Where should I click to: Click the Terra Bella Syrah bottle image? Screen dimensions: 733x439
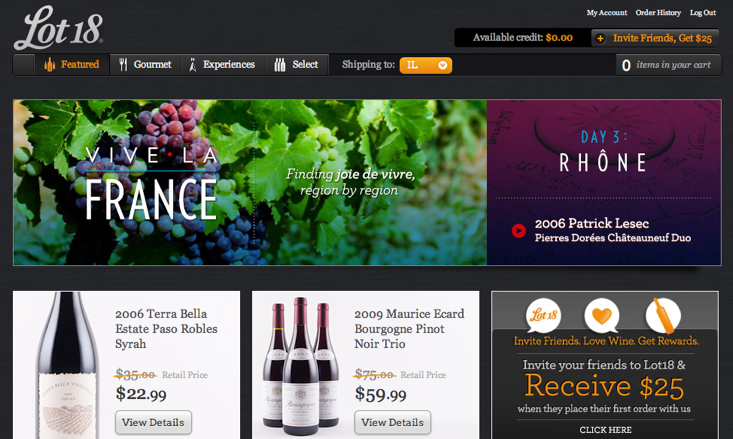tap(67, 365)
